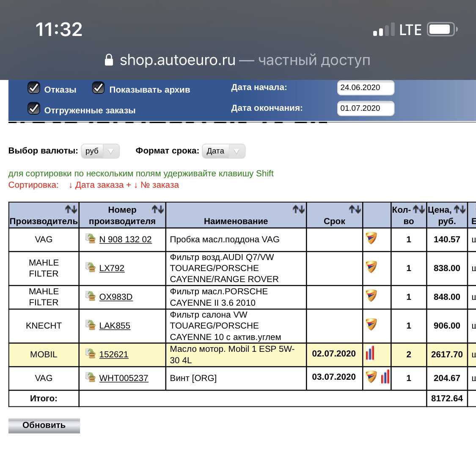Click the delivery date 02.07.2020
The width and height of the screenshot is (476, 455).
[x=334, y=354]
